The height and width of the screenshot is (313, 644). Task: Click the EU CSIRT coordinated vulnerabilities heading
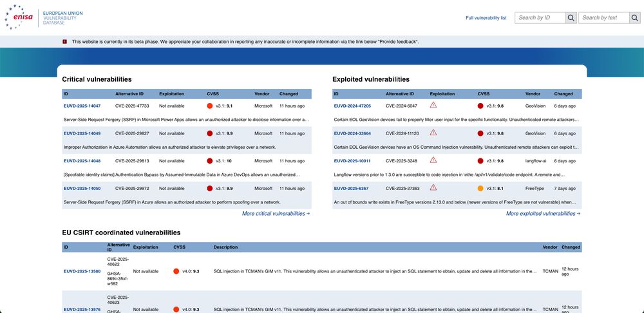coord(121,232)
